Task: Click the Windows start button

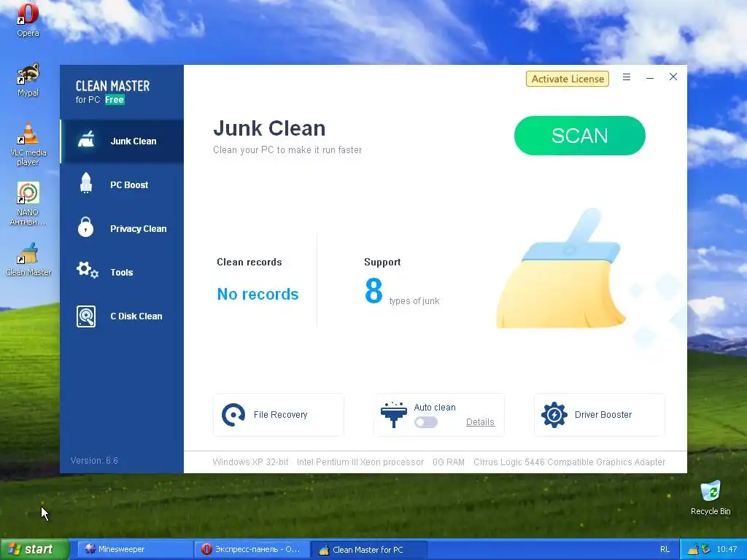Action: pyautogui.click(x=35, y=550)
